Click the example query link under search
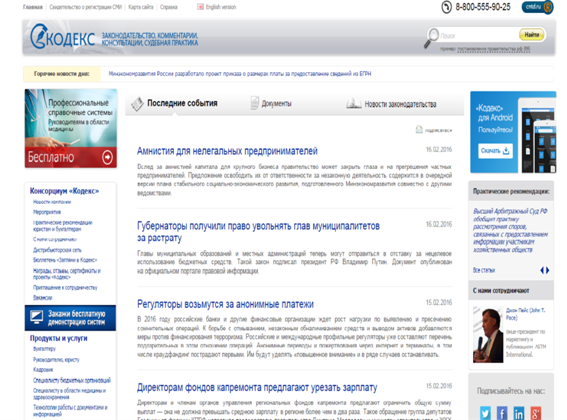Viewport: 567px width, 420px height. [494, 48]
